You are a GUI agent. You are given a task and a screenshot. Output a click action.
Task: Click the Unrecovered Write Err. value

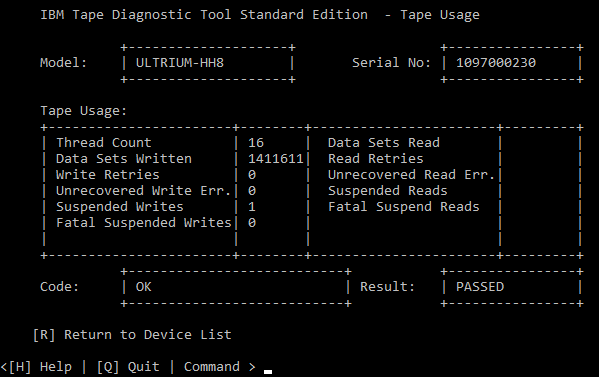click(252, 191)
